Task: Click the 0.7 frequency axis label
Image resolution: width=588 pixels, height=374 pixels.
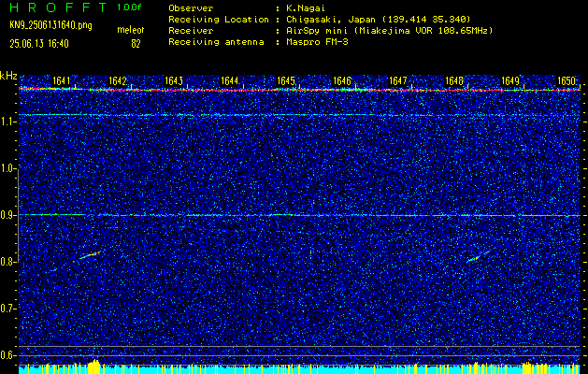Action: (8, 309)
